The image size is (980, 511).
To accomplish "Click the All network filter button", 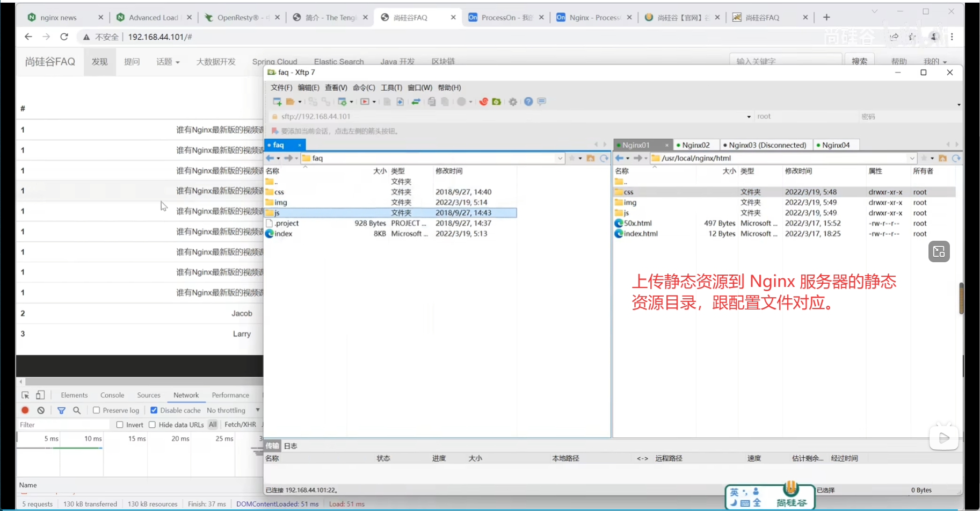I will 213,424.
